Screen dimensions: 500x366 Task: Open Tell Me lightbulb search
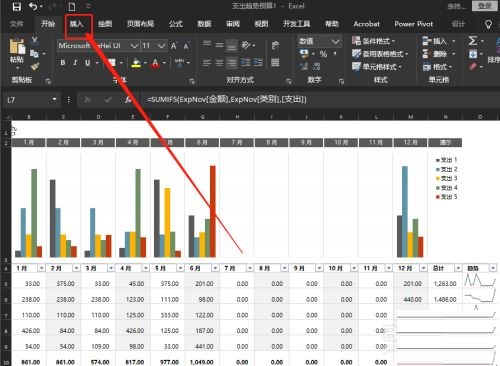tap(488, 24)
